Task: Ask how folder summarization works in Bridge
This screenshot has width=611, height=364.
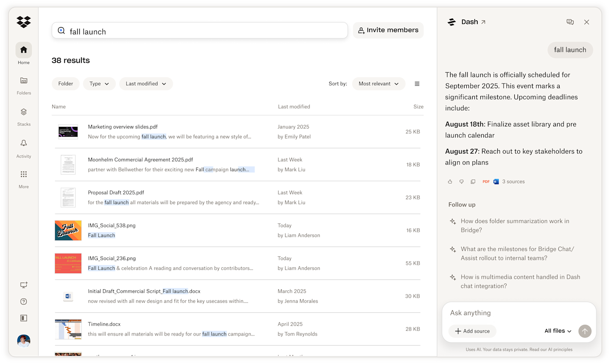Action: pos(514,226)
